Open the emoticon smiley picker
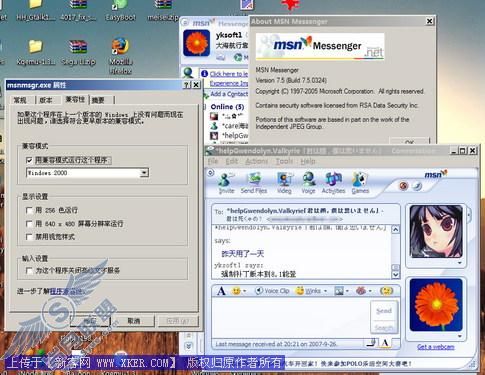The image size is (485, 375). click(236, 291)
